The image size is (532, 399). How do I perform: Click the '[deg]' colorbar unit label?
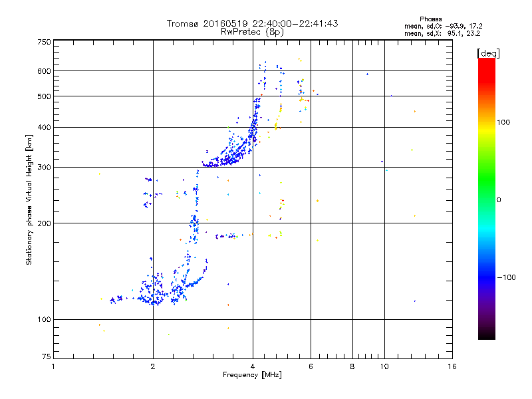(488, 53)
